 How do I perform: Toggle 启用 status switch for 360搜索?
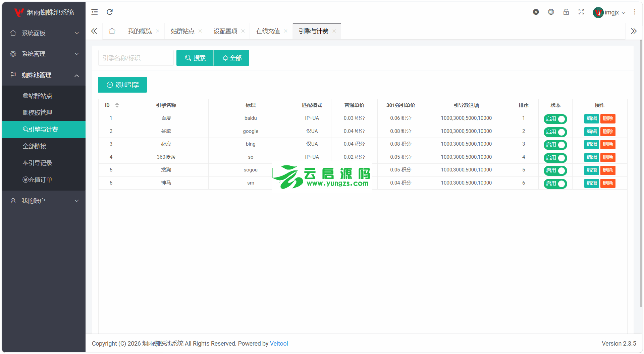pos(555,158)
